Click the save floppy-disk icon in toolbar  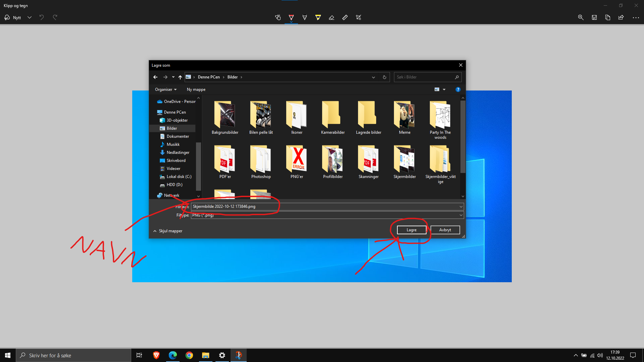(594, 17)
